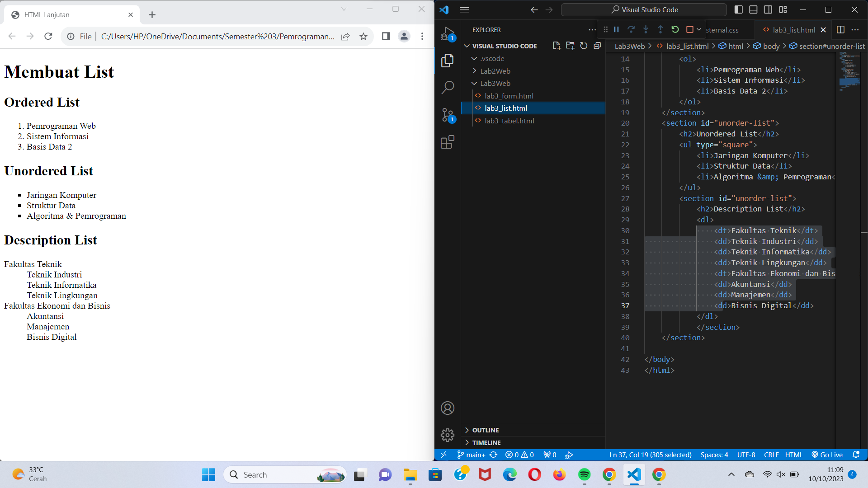Click the Step Over debug icon
868x488 pixels.
point(631,29)
